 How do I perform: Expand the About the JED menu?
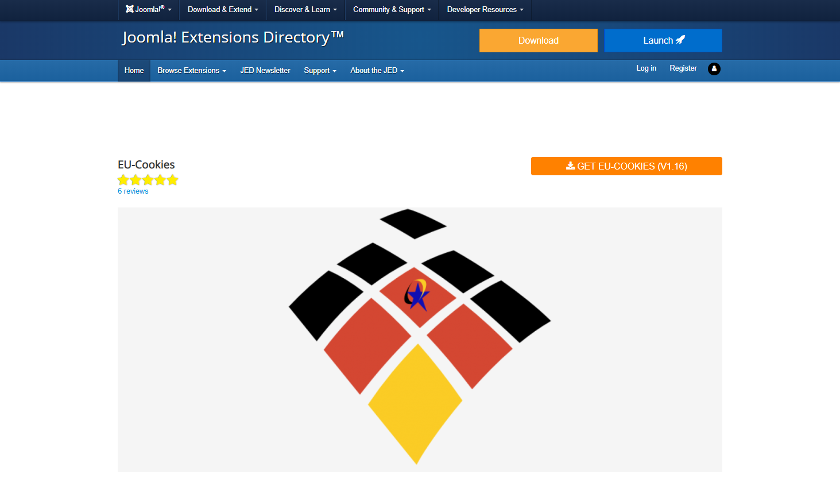pyautogui.click(x=377, y=71)
